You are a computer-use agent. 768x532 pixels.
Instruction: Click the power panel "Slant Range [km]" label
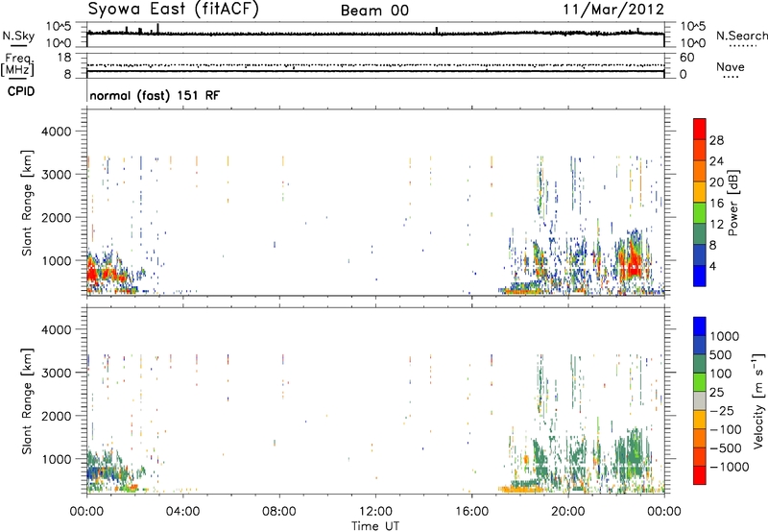(27, 203)
